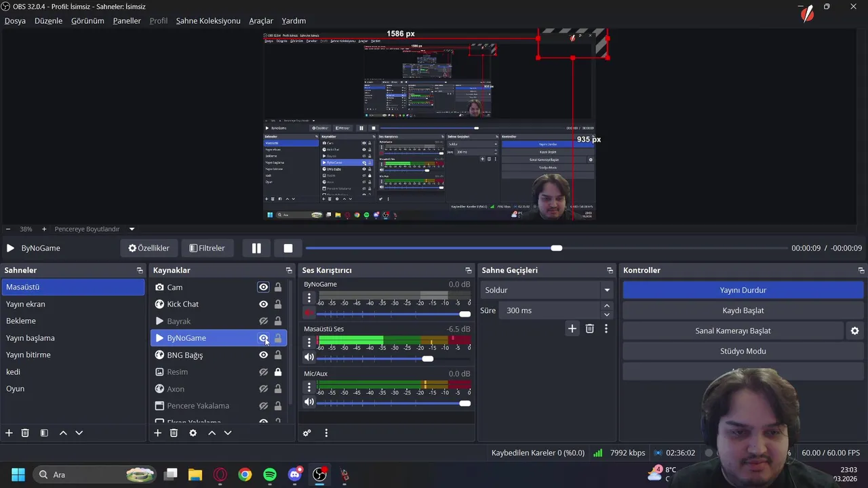The width and height of the screenshot is (868, 488).
Task: Zoom out the preview with minus icon
Action: point(8,229)
